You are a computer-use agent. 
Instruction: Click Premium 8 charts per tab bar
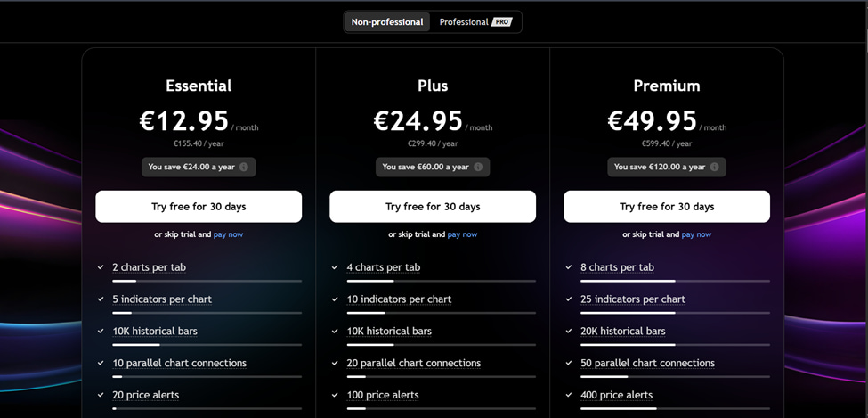pyautogui.click(x=675, y=281)
